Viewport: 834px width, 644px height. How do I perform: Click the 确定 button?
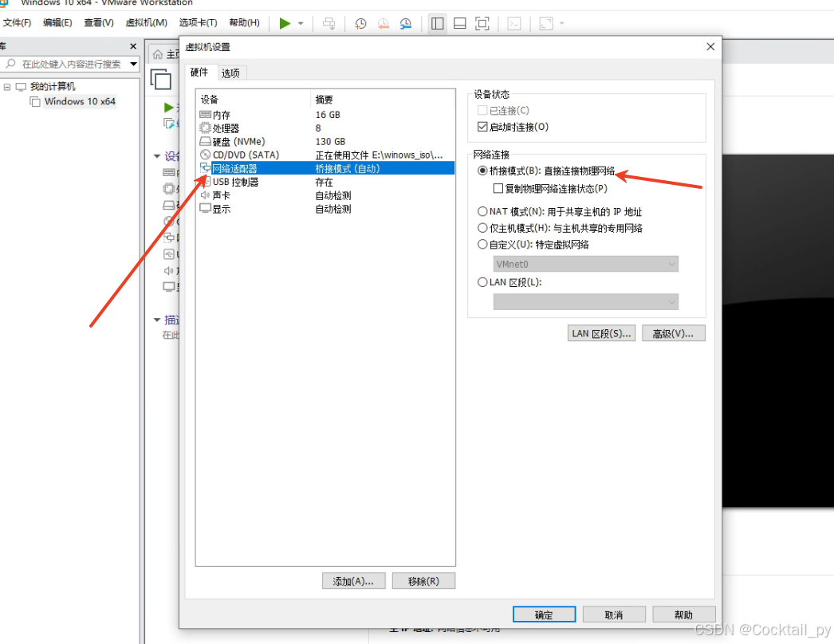[544, 615]
